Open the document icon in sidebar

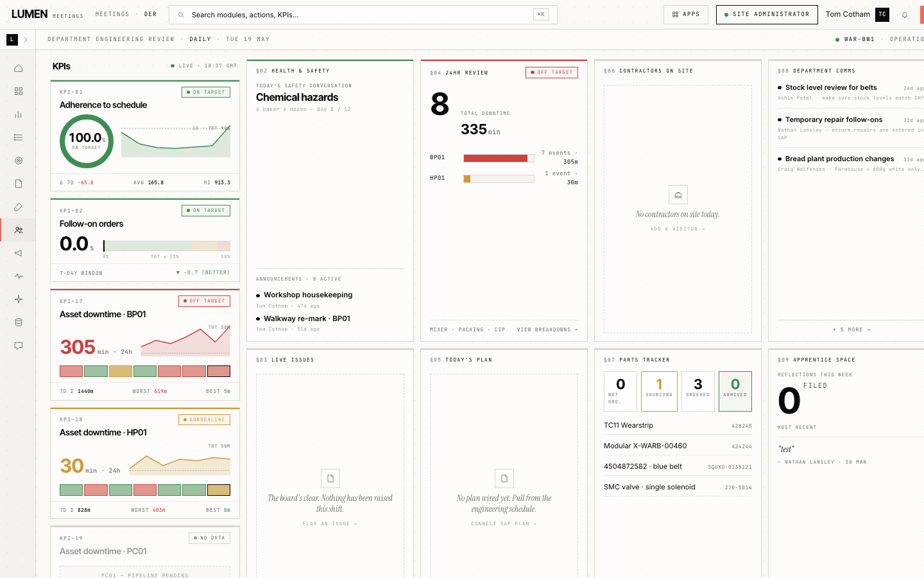[x=19, y=184]
